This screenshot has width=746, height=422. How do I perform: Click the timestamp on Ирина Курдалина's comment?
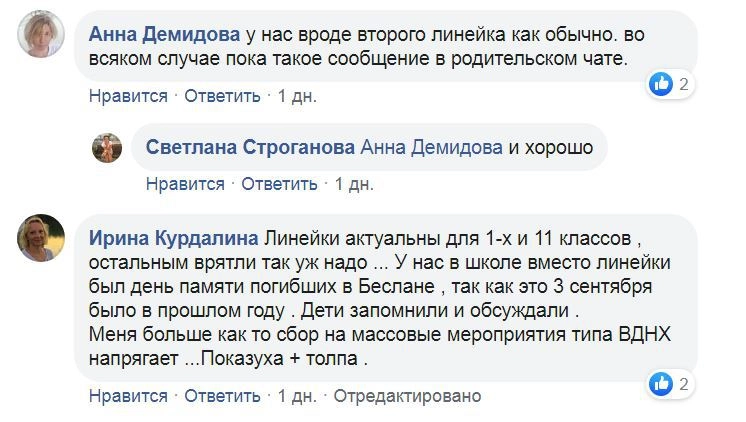click(297, 396)
